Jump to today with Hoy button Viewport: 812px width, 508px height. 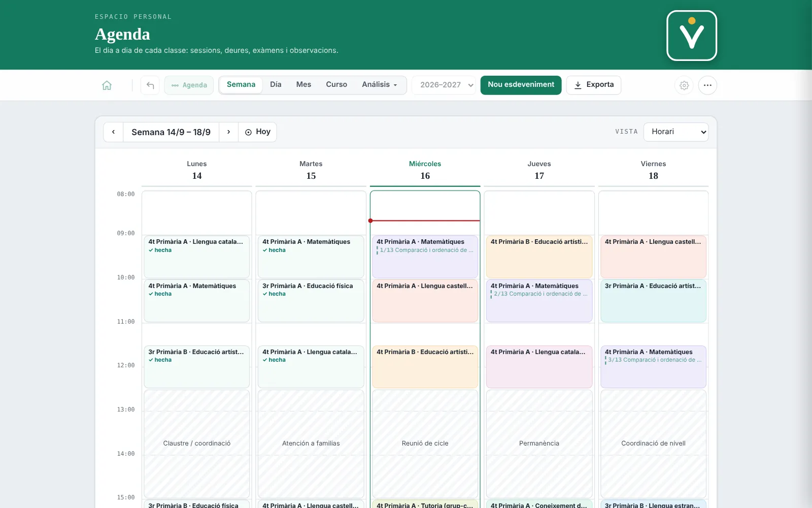[258, 132]
